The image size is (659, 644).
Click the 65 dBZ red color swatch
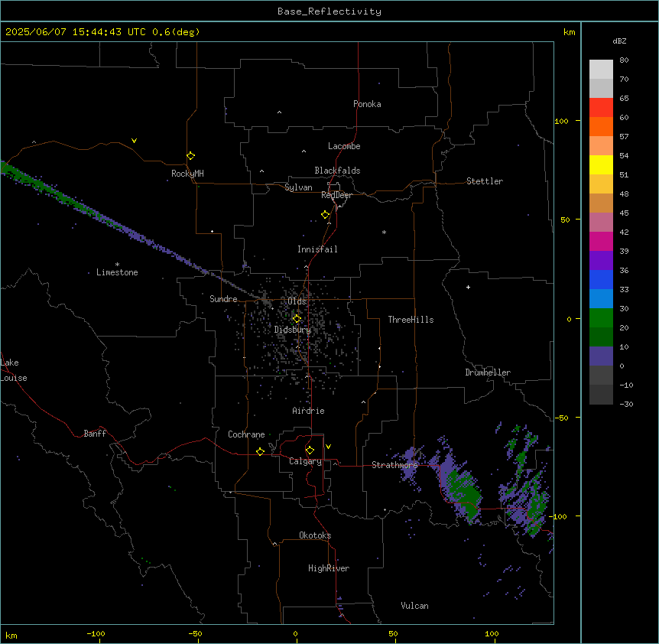pyautogui.click(x=601, y=108)
